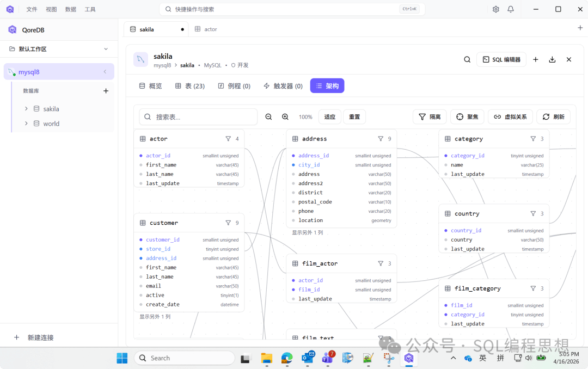Open the 文件 menu

(x=32, y=9)
